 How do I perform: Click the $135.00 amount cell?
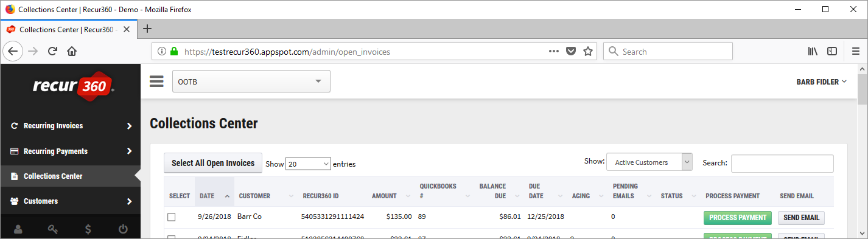pyautogui.click(x=399, y=216)
